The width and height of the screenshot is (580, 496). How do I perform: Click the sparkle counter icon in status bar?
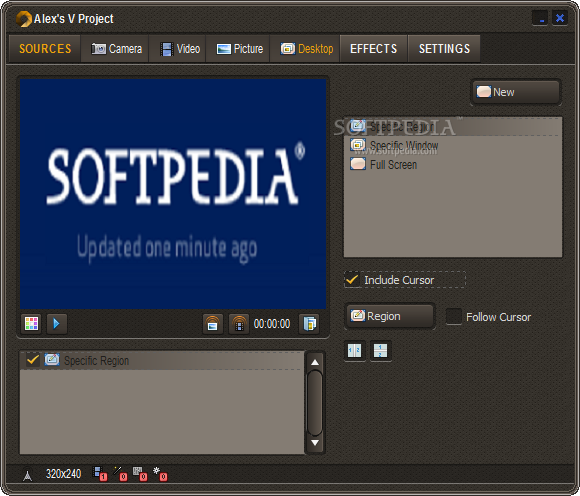pos(160,474)
